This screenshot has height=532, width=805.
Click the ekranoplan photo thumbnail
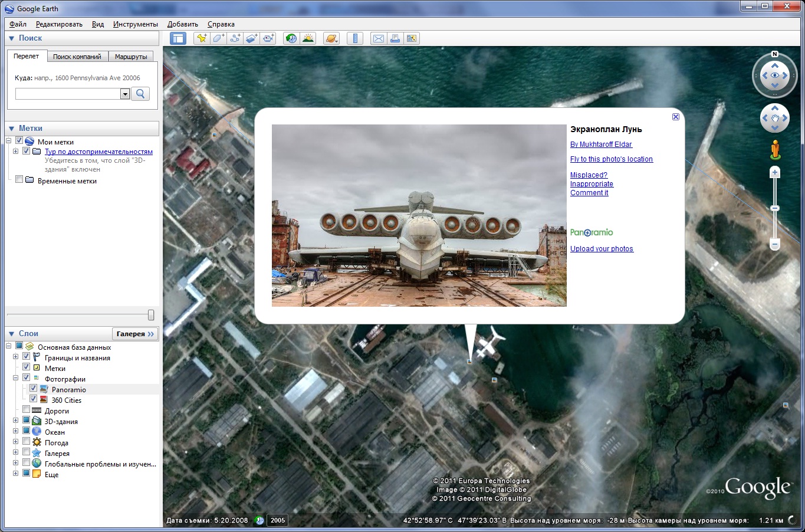[419, 215]
